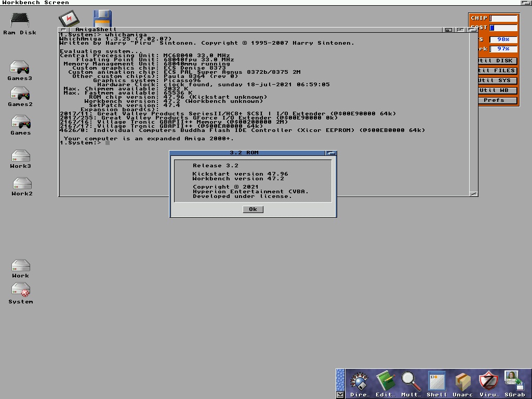Select the Games3 drive icon
Image resolution: width=532 pixels, height=399 pixels.
(x=20, y=70)
